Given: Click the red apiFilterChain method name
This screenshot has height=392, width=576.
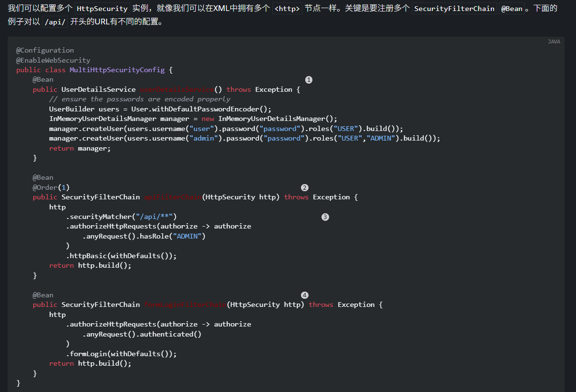Looking at the screenshot, I should 173,197.
